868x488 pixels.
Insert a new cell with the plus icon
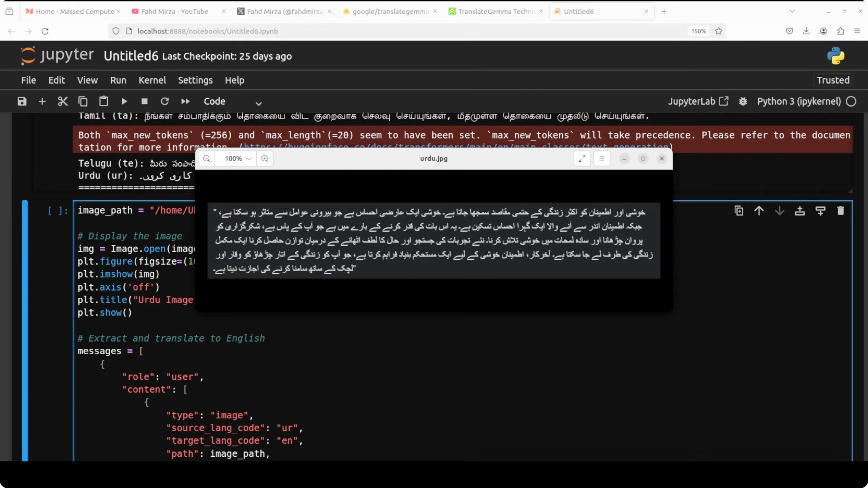pos(42,101)
